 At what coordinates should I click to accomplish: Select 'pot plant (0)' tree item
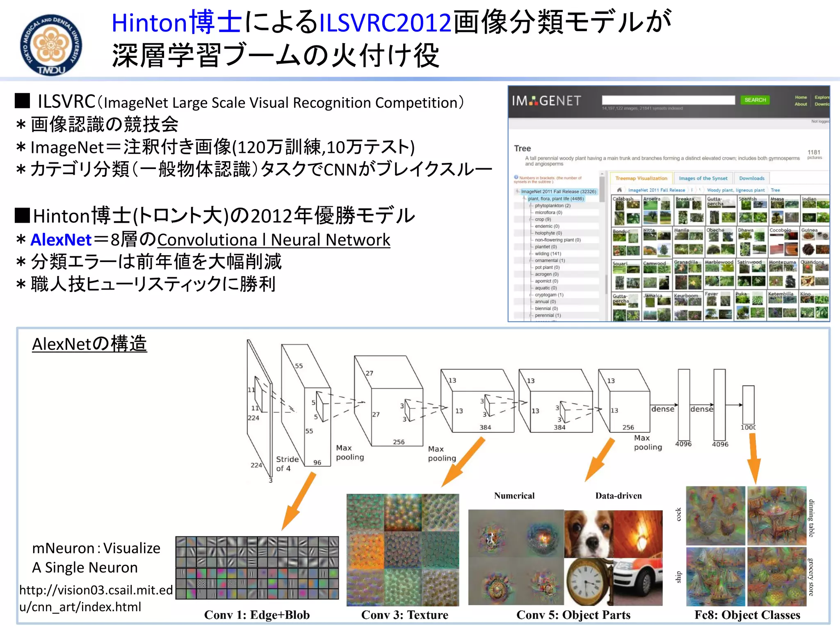tap(547, 267)
